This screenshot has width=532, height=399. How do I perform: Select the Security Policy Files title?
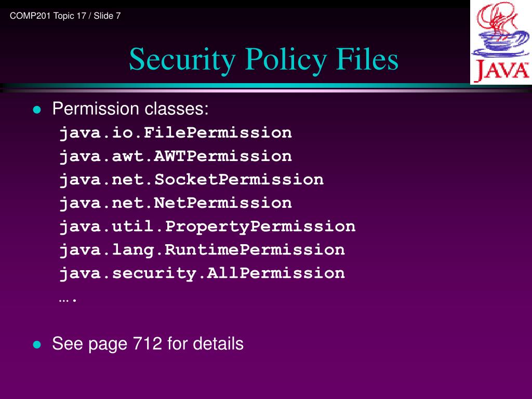(x=263, y=60)
